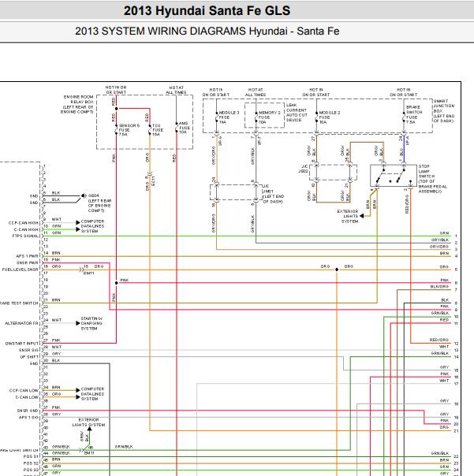Select the 'ENGINE ROOM RELAY BOX' label

pos(78,99)
